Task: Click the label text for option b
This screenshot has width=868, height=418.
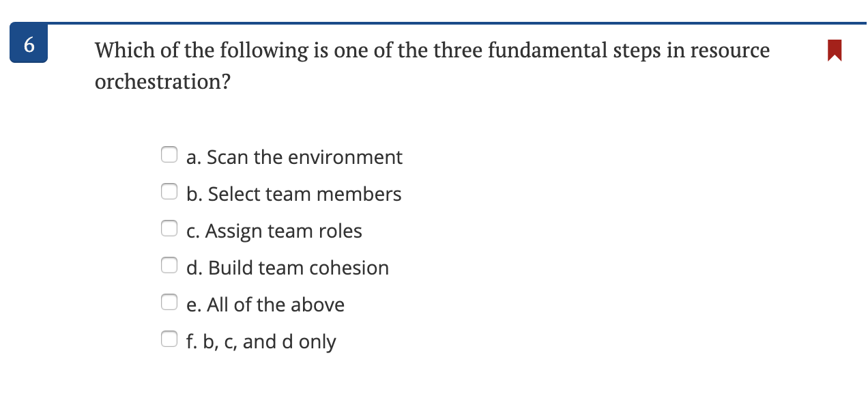Action: tap(293, 193)
